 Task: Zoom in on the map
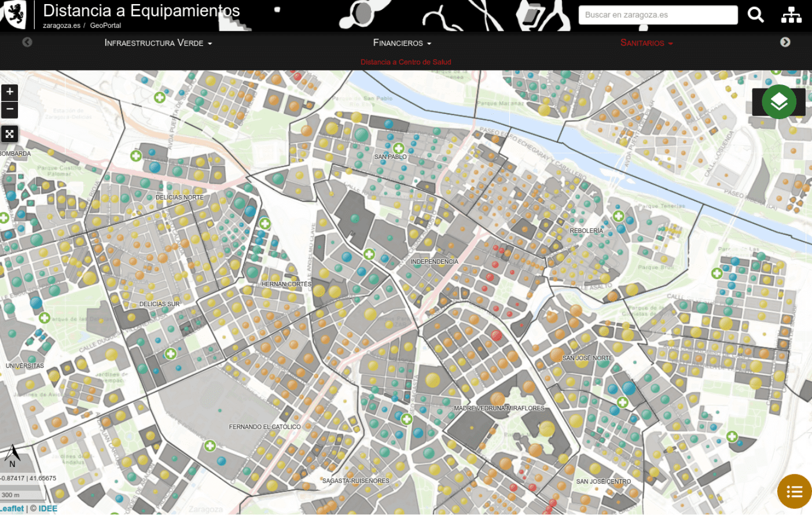(x=10, y=92)
